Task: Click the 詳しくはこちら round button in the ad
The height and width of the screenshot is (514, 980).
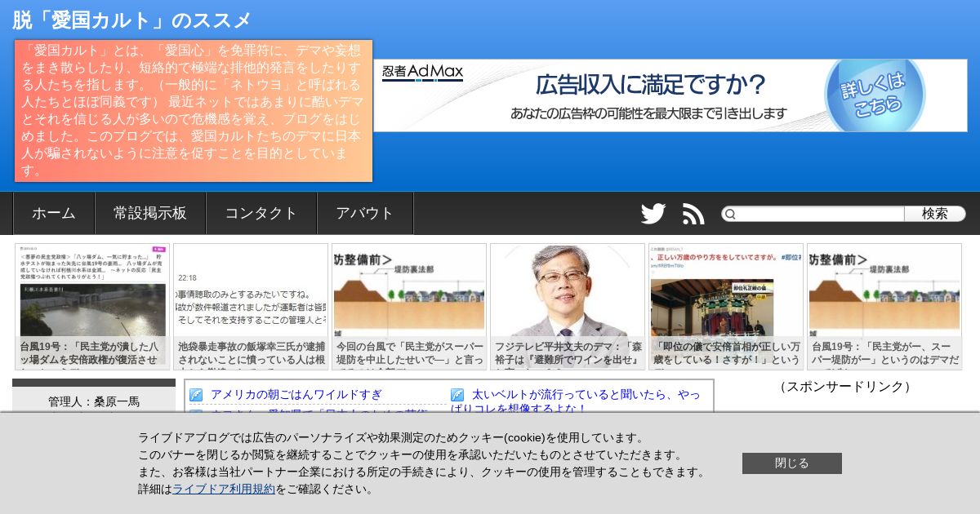Action: click(x=875, y=95)
